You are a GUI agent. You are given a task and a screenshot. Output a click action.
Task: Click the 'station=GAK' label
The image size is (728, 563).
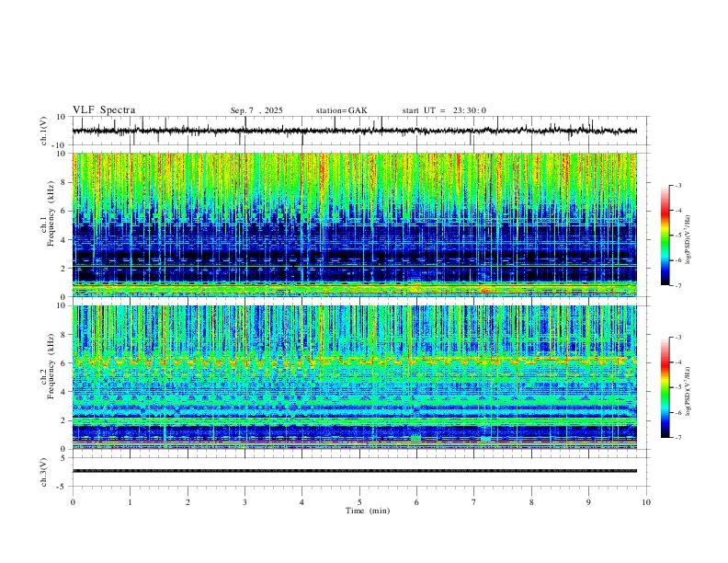click(x=341, y=110)
